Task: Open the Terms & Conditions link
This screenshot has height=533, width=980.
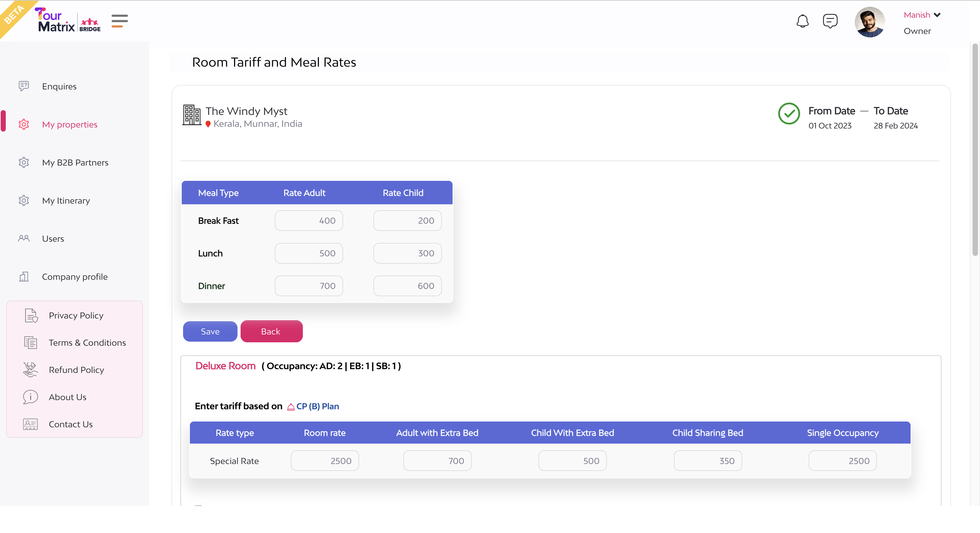Action: pos(87,343)
